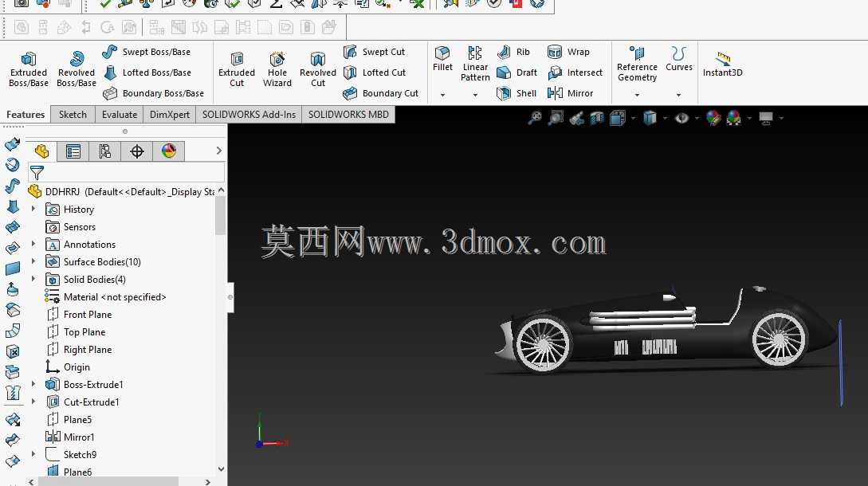Expand the Solid Bodies(4) folder

33,279
